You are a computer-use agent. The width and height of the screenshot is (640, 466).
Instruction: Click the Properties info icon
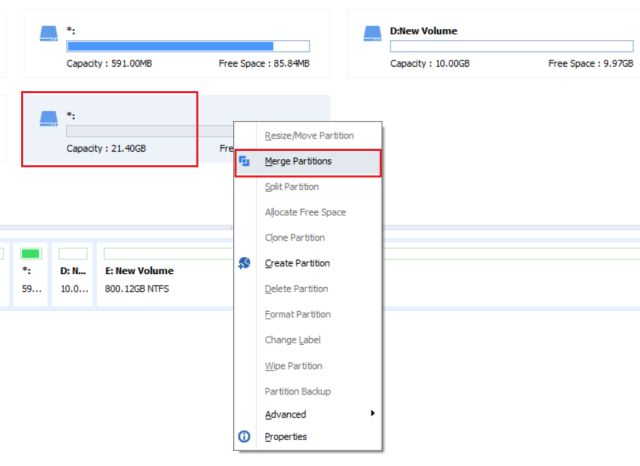click(x=245, y=437)
